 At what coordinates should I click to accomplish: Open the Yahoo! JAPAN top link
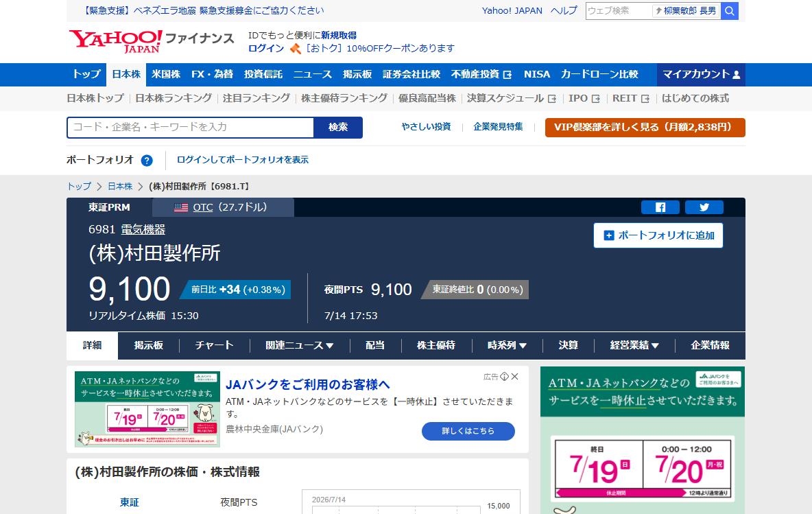point(512,10)
